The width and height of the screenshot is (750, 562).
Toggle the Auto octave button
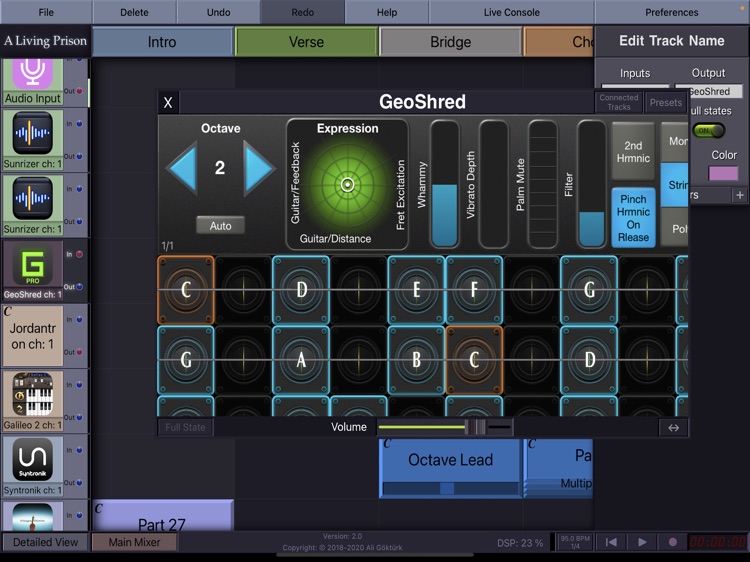click(220, 225)
